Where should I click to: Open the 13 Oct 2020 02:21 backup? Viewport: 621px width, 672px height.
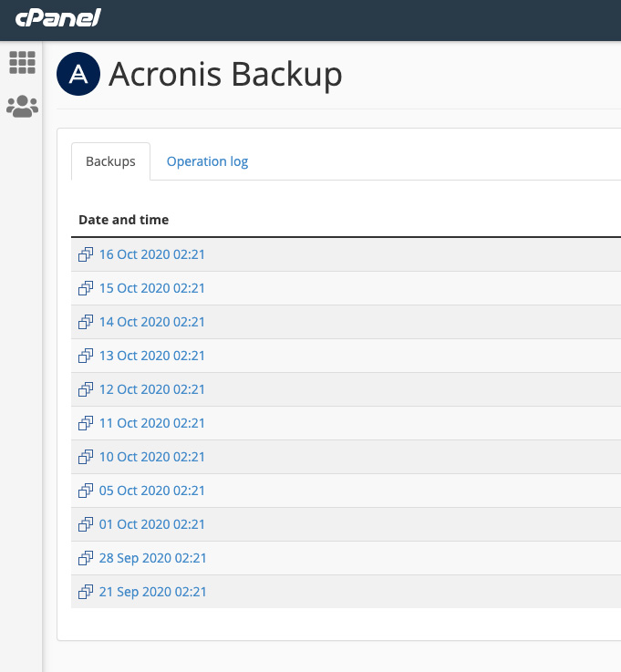151,356
